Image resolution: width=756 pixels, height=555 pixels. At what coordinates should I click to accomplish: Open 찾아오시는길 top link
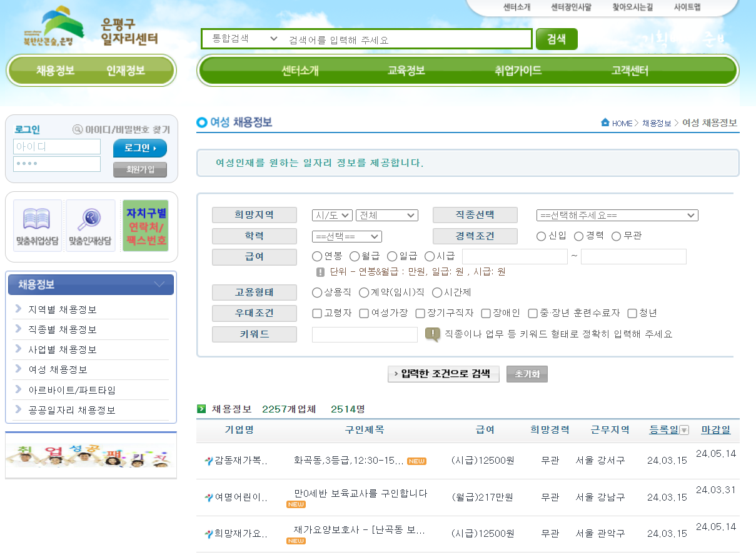coord(632,7)
